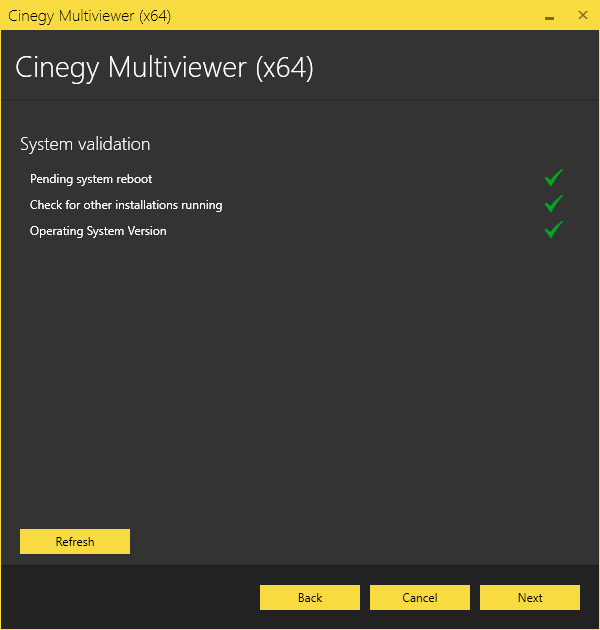
Task: Go to the previous step with Back
Action: click(x=310, y=597)
